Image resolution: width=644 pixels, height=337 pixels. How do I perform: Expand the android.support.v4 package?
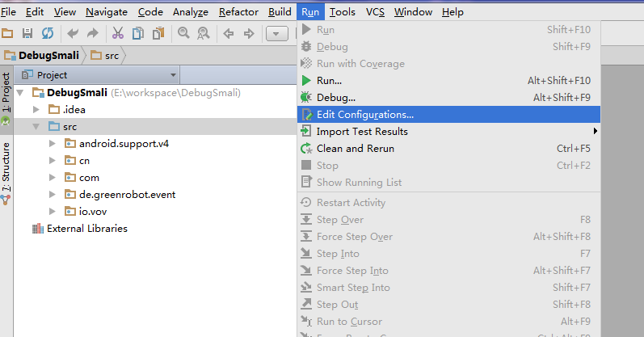pyautogui.click(x=53, y=144)
